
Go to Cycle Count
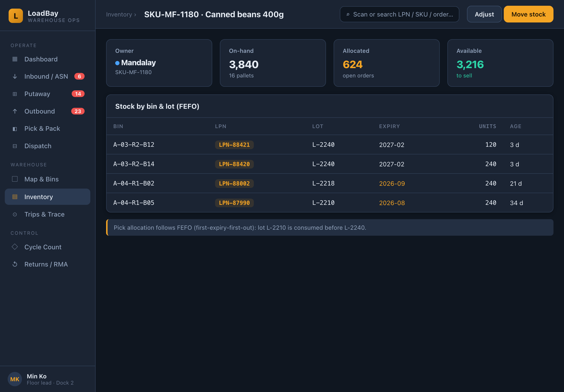47,247
